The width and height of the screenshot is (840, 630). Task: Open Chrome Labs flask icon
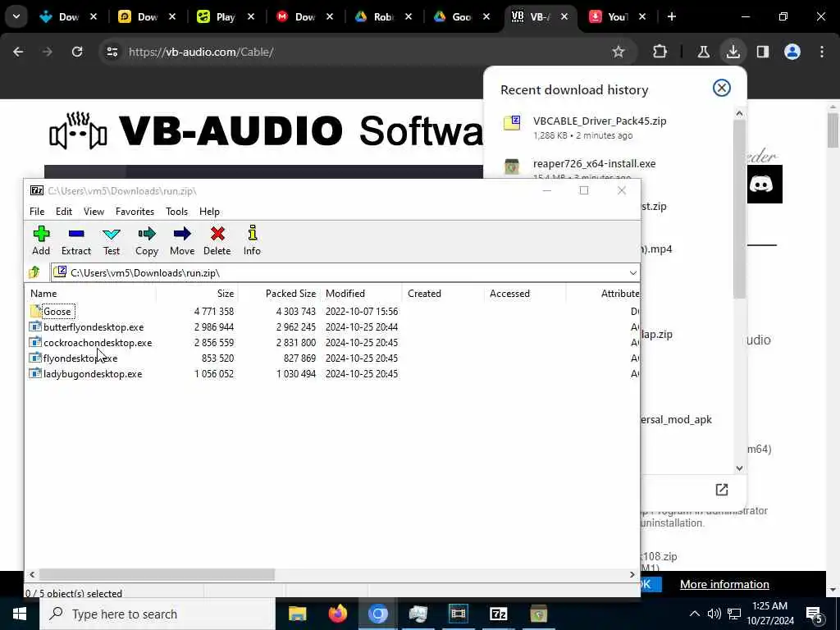pyautogui.click(x=703, y=52)
